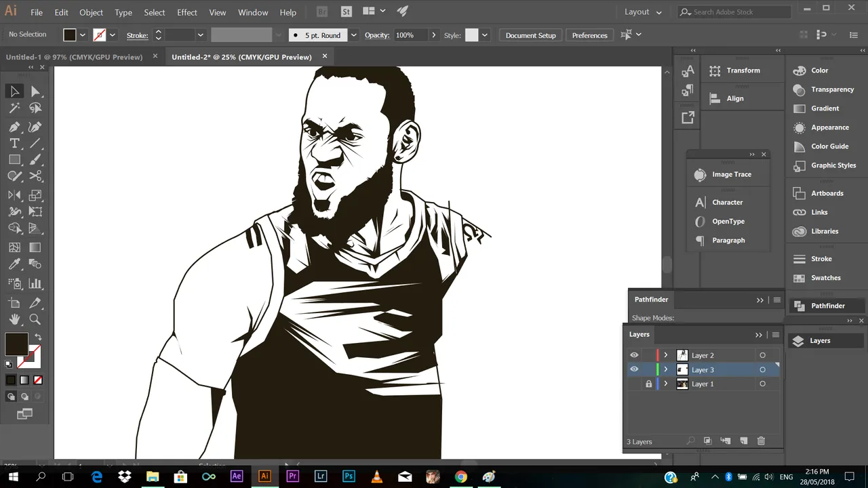The width and height of the screenshot is (868, 488).
Task: Select the Hand tool
Action: (x=14, y=319)
